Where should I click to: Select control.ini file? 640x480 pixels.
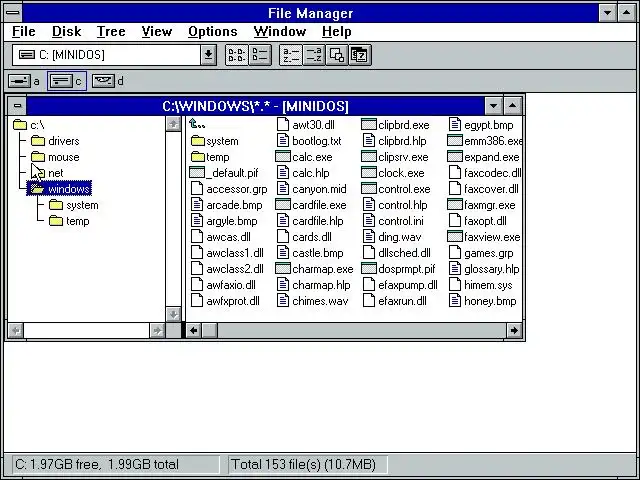(x=393, y=221)
